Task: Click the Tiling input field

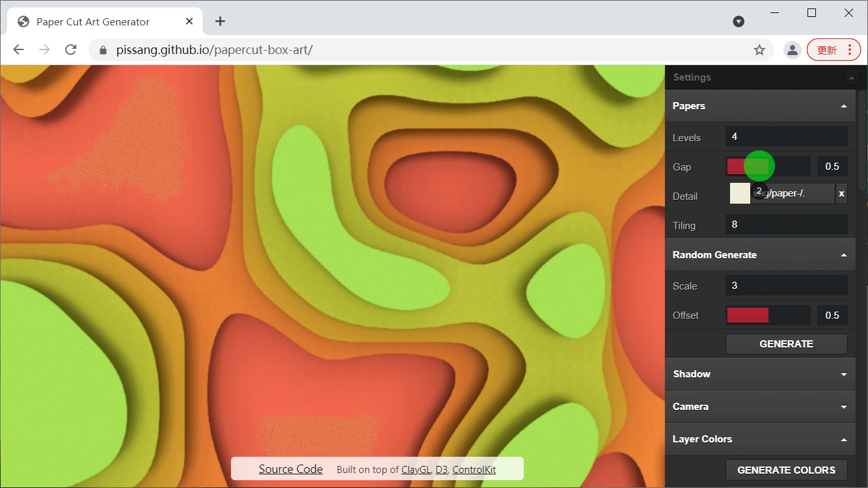Action: pos(787,224)
